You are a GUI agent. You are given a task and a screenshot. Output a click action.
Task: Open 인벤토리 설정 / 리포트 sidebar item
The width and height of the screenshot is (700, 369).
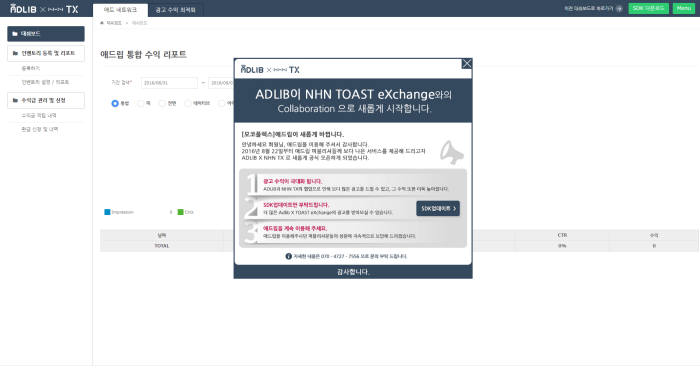pos(45,82)
